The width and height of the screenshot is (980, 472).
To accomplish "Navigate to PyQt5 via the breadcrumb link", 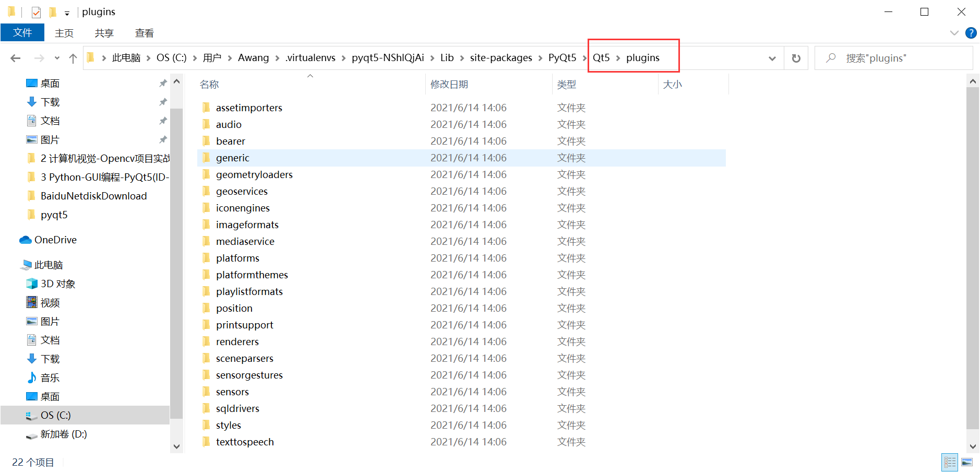I will (563, 57).
